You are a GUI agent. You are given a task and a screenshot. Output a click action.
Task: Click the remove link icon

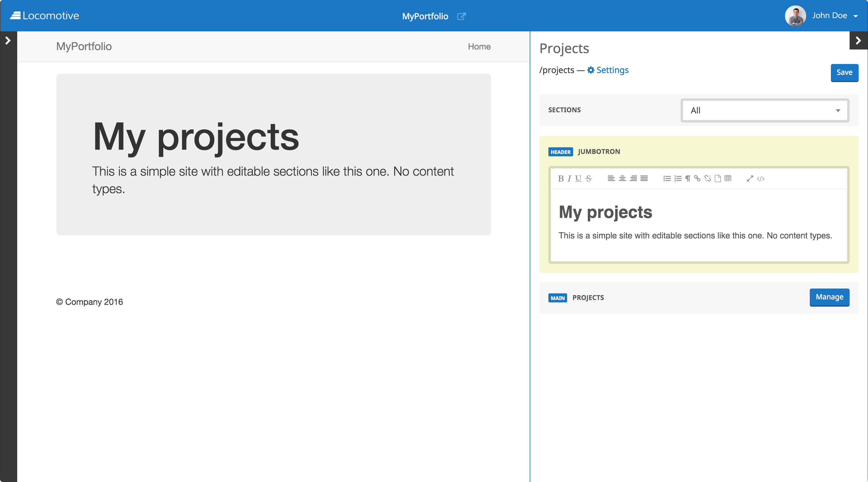pos(708,179)
